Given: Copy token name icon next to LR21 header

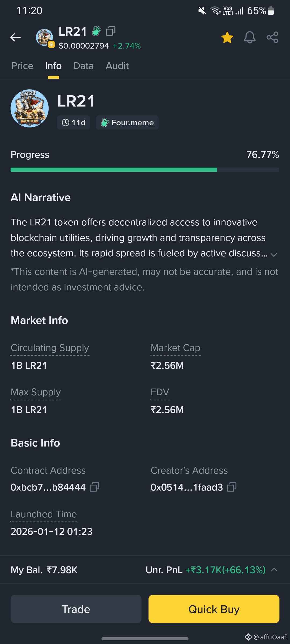Looking at the screenshot, I should tap(111, 31).
